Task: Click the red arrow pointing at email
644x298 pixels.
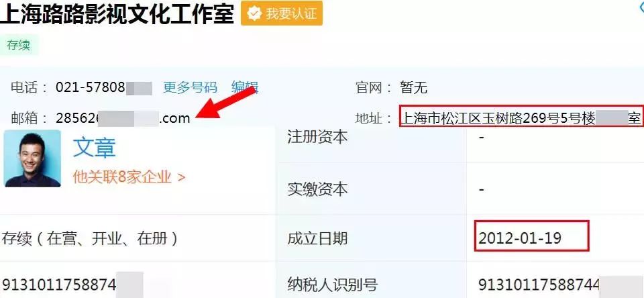Action: tap(227, 103)
